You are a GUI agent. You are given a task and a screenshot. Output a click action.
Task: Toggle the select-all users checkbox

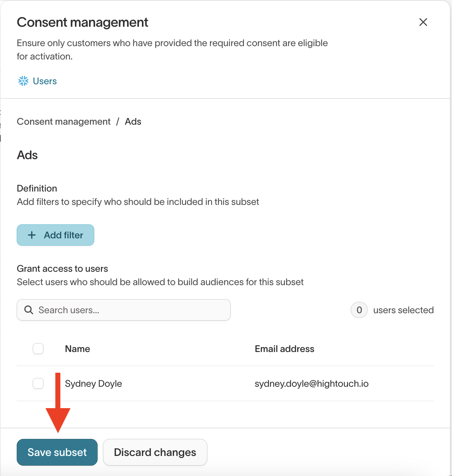(38, 349)
